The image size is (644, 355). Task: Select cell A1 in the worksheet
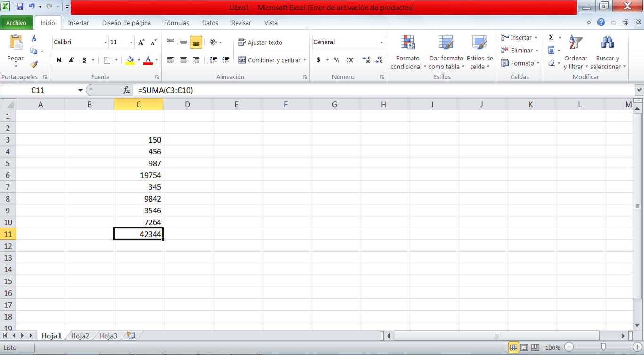(x=41, y=116)
